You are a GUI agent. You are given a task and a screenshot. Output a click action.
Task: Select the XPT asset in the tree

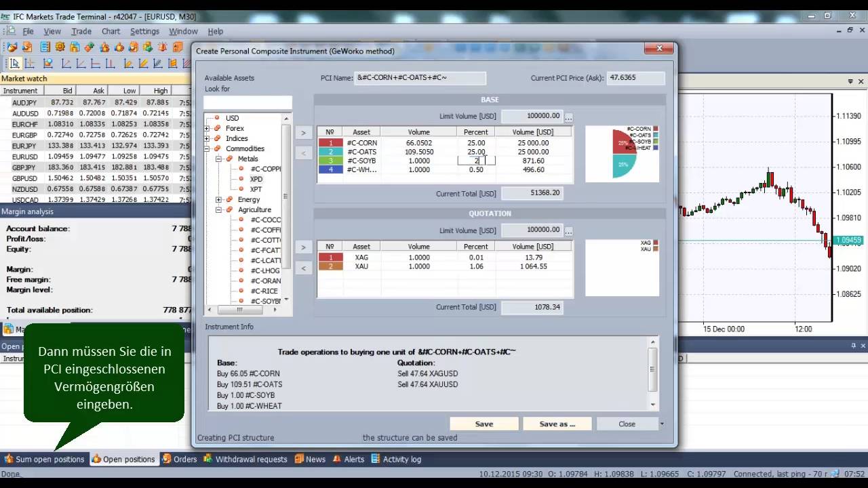pyautogui.click(x=256, y=189)
